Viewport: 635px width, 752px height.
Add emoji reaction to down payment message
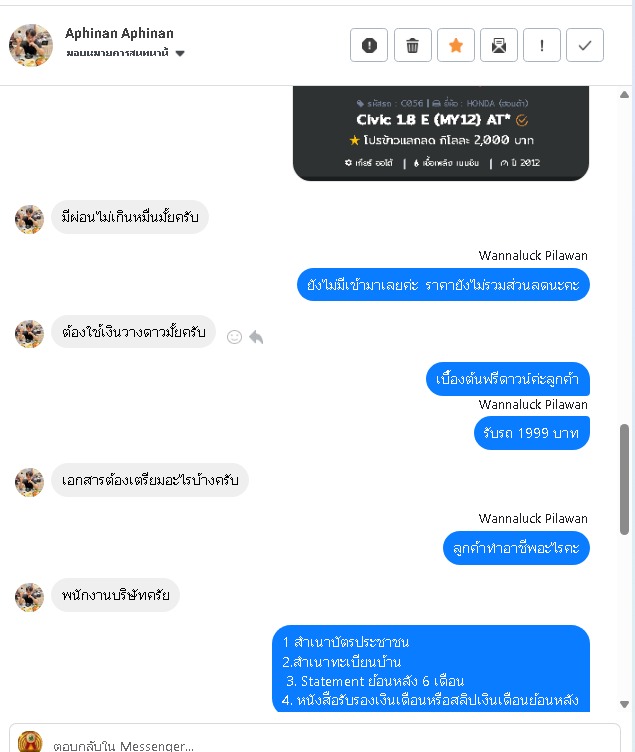[x=234, y=337]
